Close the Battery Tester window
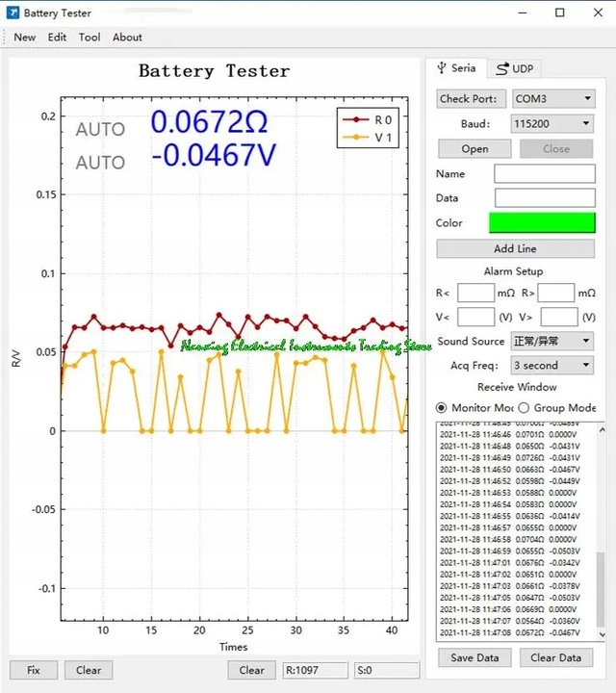The height and width of the screenshot is (693, 616). (598, 13)
